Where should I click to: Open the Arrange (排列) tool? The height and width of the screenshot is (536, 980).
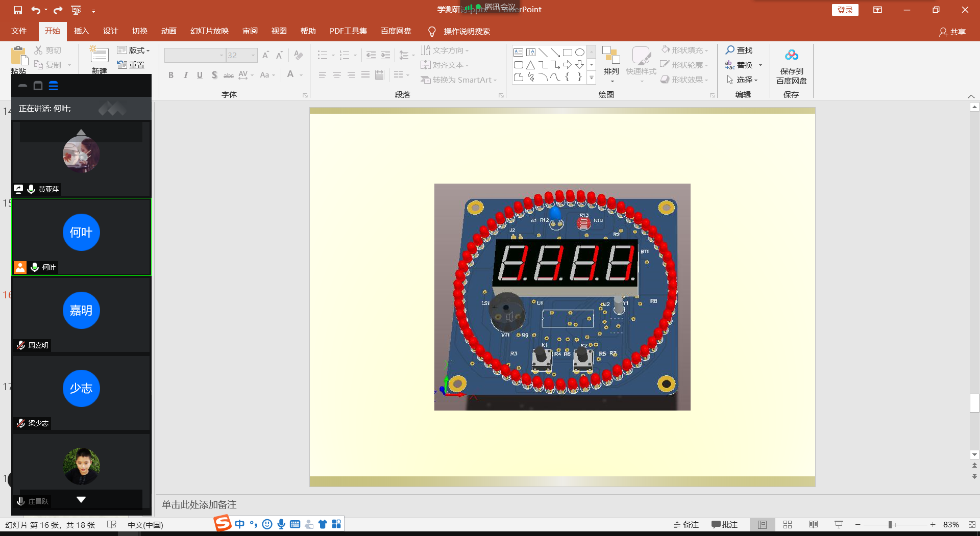coord(611,61)
